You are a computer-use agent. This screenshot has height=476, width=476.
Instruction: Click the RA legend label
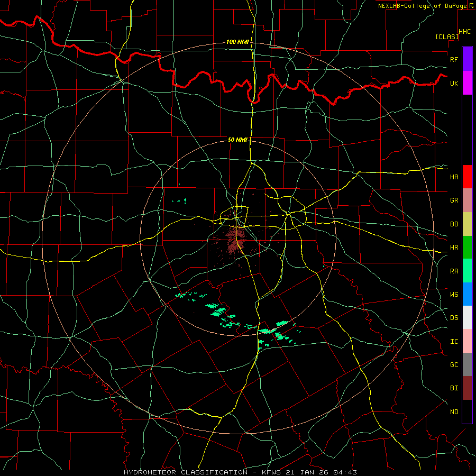point(454,271)
